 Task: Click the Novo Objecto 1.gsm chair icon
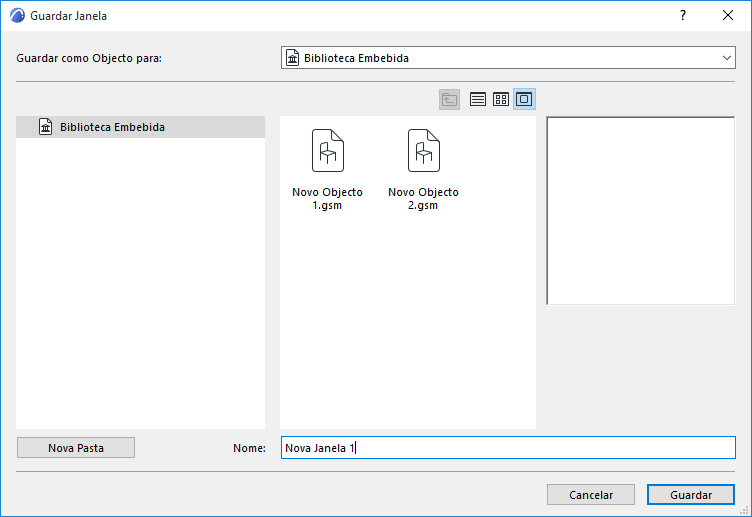point(328,151)
